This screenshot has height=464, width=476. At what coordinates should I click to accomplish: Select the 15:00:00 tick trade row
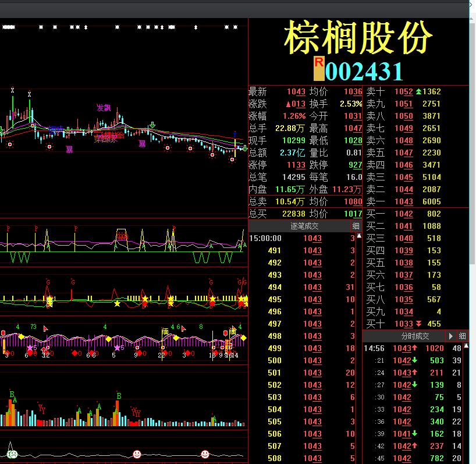[x=303, y=238]
